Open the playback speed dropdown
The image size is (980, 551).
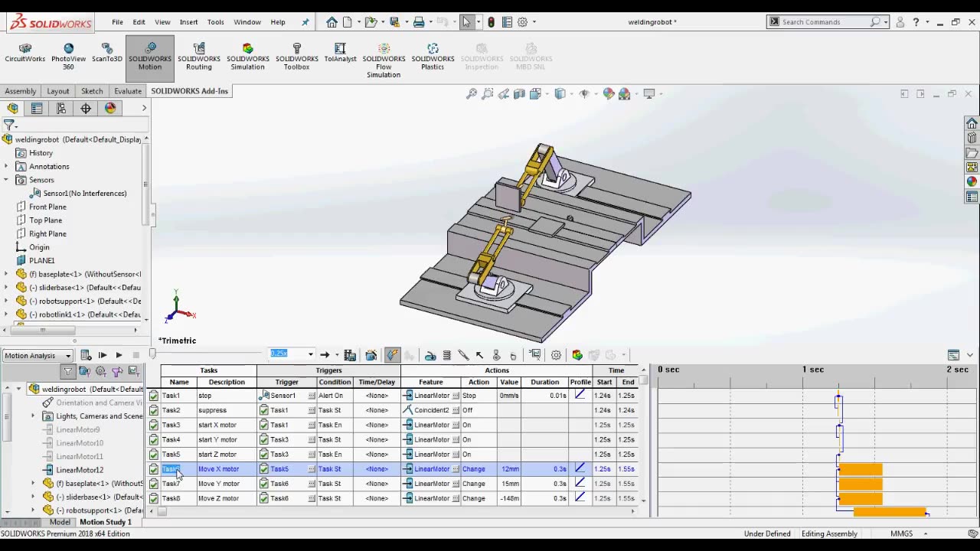[310, 354]
